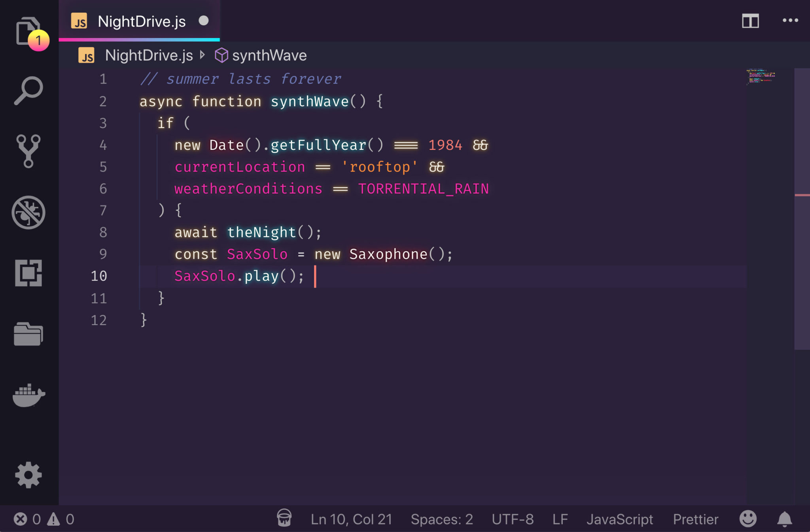
Task: Open the overflow menu with three dots
Action: point(791,21)
